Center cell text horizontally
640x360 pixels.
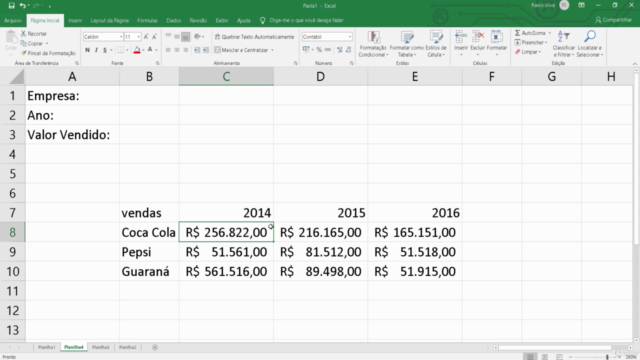click(177, 50)
